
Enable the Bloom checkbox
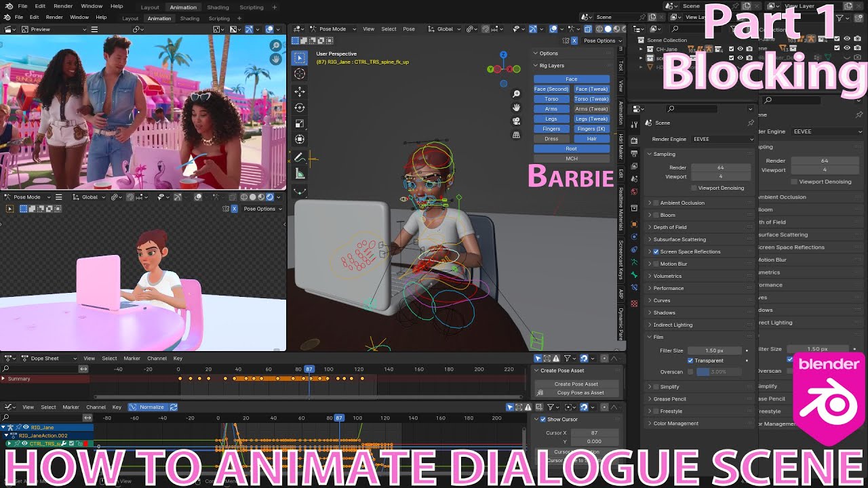click(x=656, y=215)
